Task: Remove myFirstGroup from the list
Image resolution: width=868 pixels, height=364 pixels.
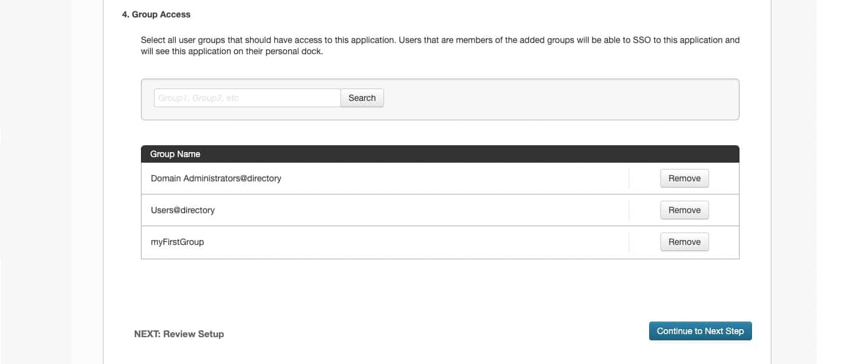Action: click(685, 242)
